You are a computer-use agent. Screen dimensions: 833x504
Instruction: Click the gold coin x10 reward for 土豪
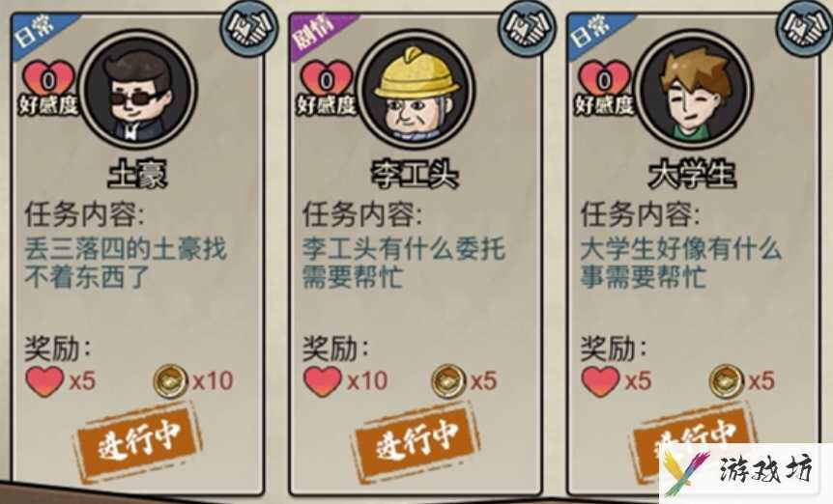coord(193,381)
